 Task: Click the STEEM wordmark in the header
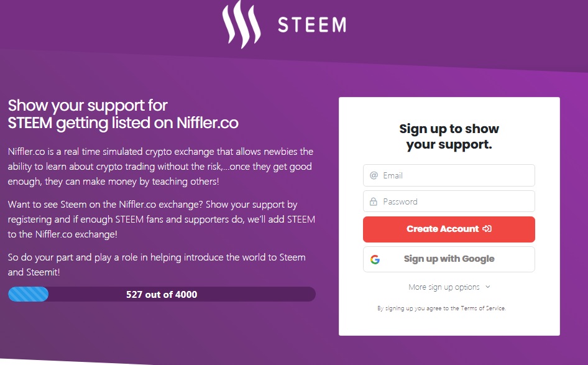312,25
